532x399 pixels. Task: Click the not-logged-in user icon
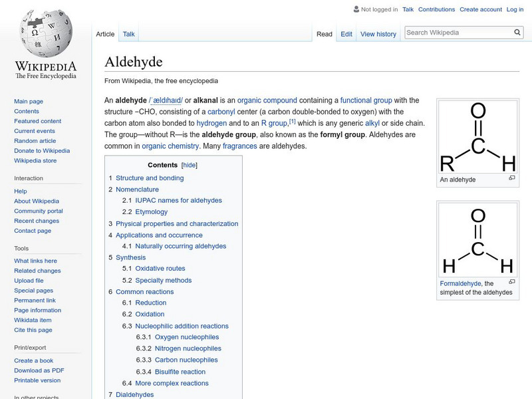[356, 9]
